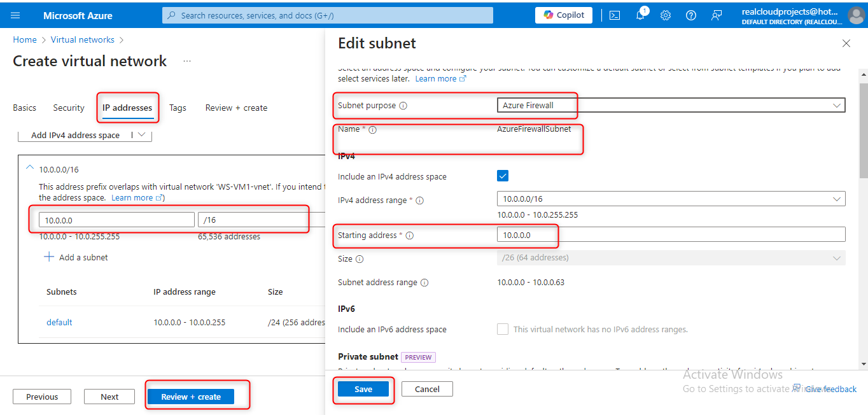
Task: Open the default subnet link
Action: click(59, 322)
